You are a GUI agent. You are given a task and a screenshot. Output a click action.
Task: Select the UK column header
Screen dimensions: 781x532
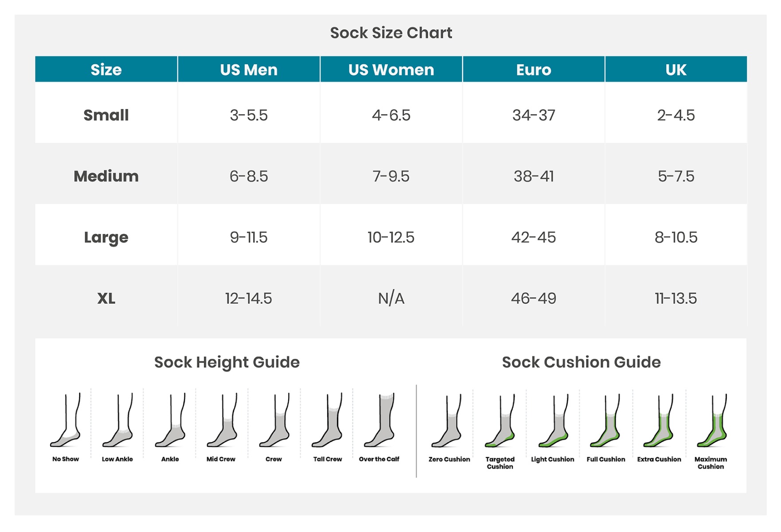pyautogui.click(x=676, y=69)
